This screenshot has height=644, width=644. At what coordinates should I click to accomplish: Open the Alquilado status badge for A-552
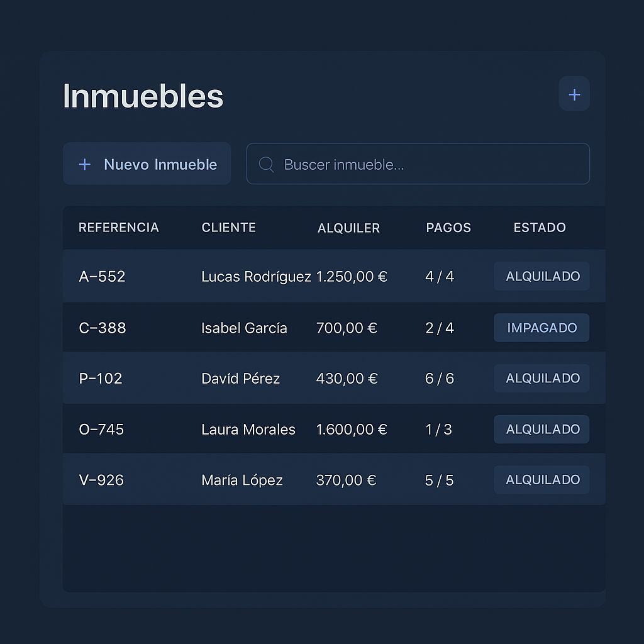click(541, 276)
